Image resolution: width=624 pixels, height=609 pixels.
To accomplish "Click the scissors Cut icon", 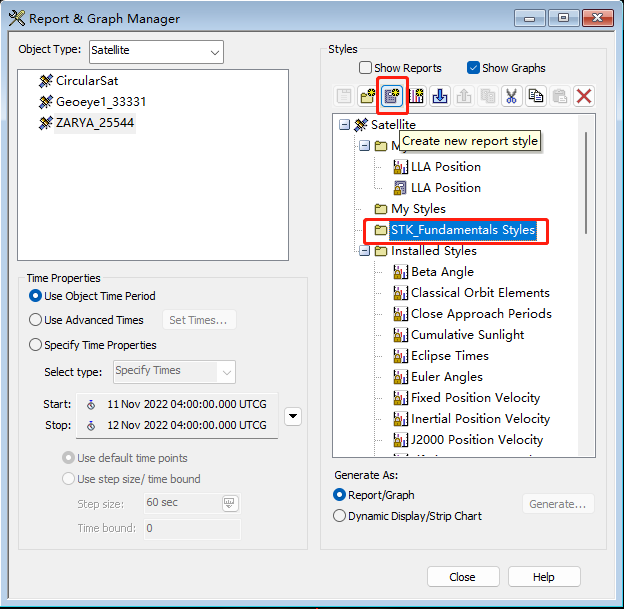I will click(512, 96).
